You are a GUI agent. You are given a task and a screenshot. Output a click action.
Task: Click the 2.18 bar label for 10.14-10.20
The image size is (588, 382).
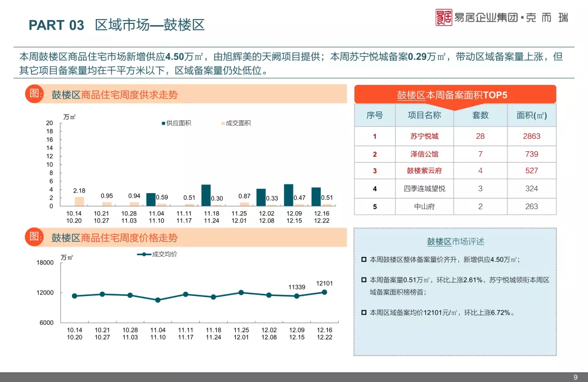[79, 191]
